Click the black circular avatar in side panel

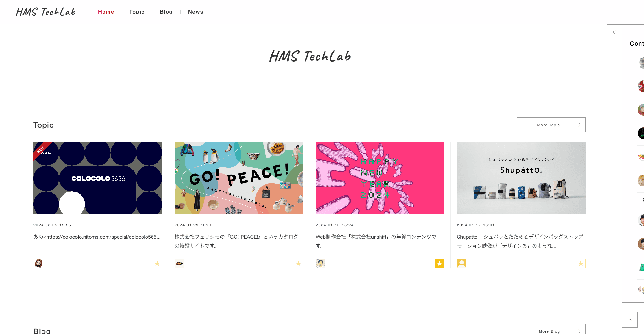click(x=641, y=133)
